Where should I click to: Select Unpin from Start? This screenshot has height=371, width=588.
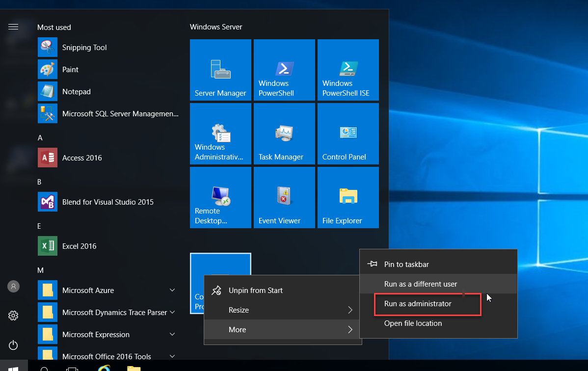pos(283,291)
